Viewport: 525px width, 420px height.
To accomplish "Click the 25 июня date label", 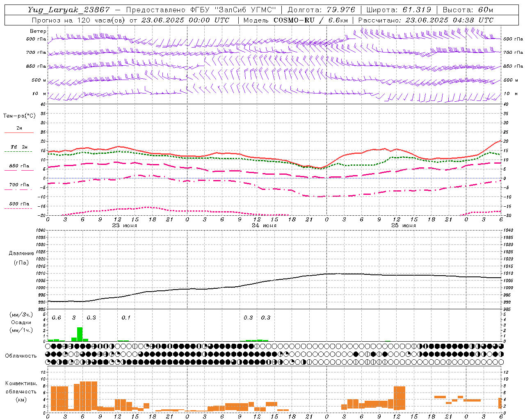I will click(x=403, y=226).
